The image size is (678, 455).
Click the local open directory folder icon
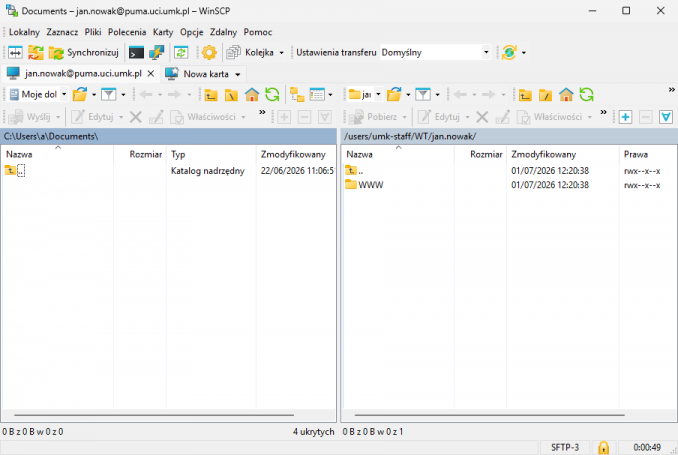coord(80,94)
